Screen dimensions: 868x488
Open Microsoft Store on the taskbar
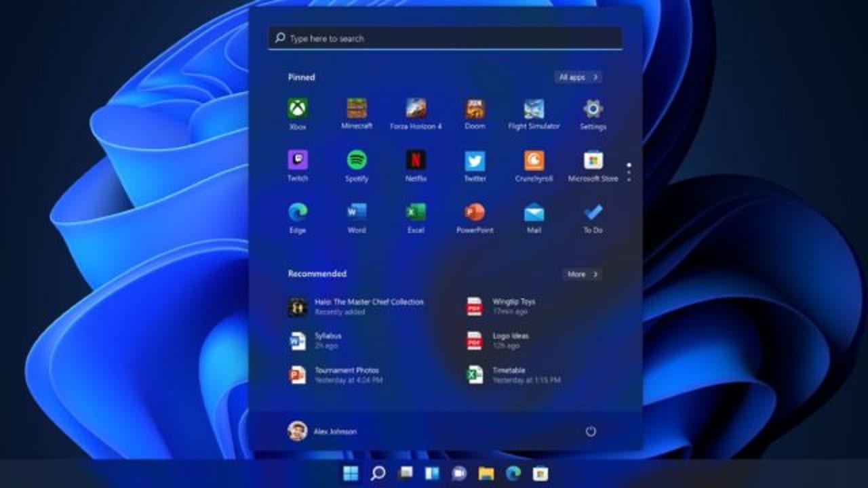(x=540, y=474)
